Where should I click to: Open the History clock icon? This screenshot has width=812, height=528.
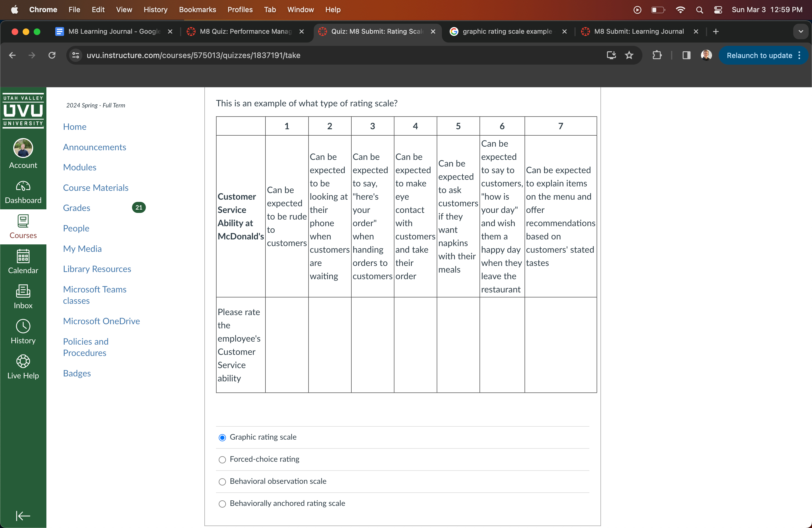(23, 332)
